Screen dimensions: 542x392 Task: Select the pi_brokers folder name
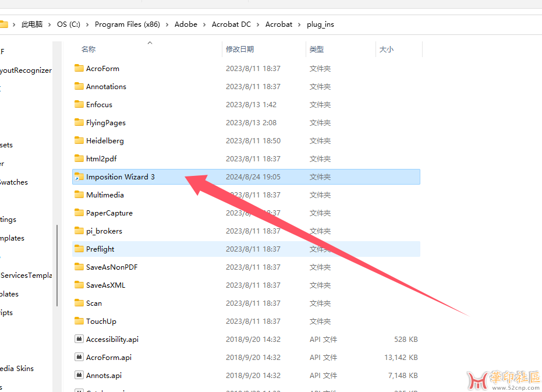click(104, 231)
